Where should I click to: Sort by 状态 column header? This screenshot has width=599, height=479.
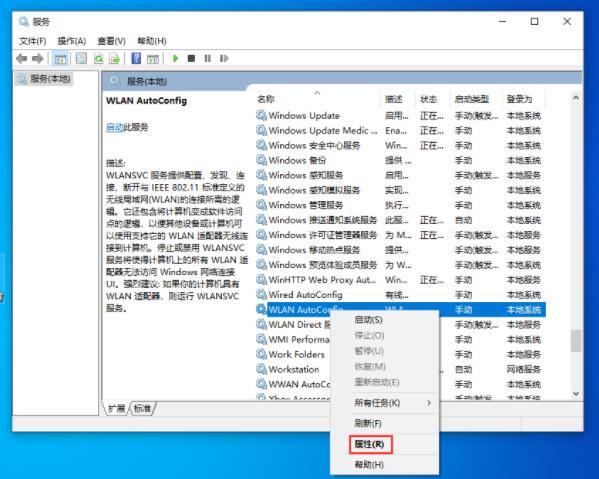click(429, 99)
